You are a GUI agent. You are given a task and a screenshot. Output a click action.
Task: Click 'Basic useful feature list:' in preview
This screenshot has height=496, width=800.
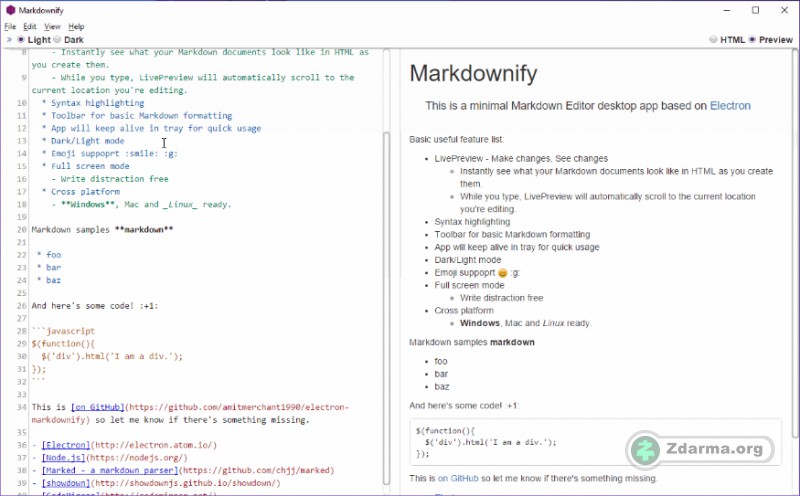click(x=457, y=139)
